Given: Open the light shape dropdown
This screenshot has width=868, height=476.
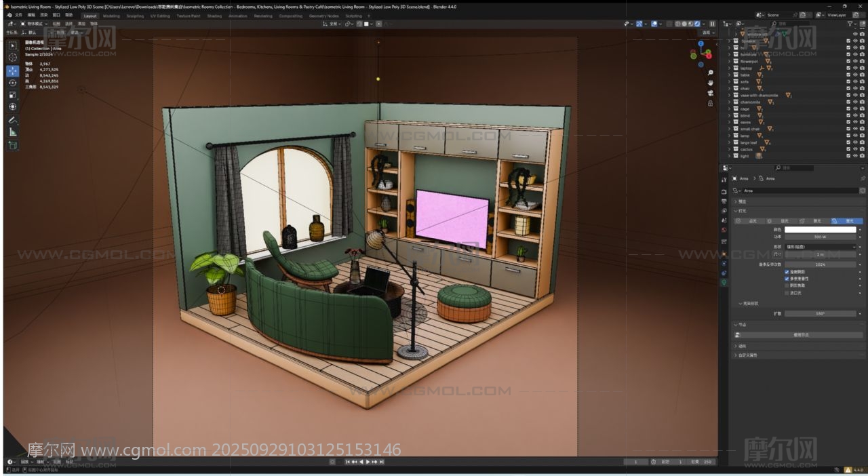Looking at the screenshot, I should [821, 247].
